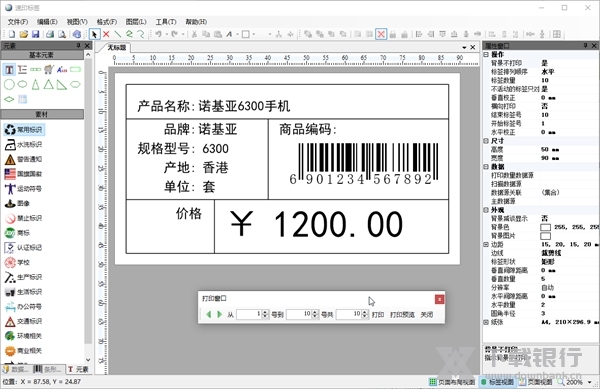Viewport: 600px width, 389px height.
Task: Close the print window via red X
Action: click(440, 299)
